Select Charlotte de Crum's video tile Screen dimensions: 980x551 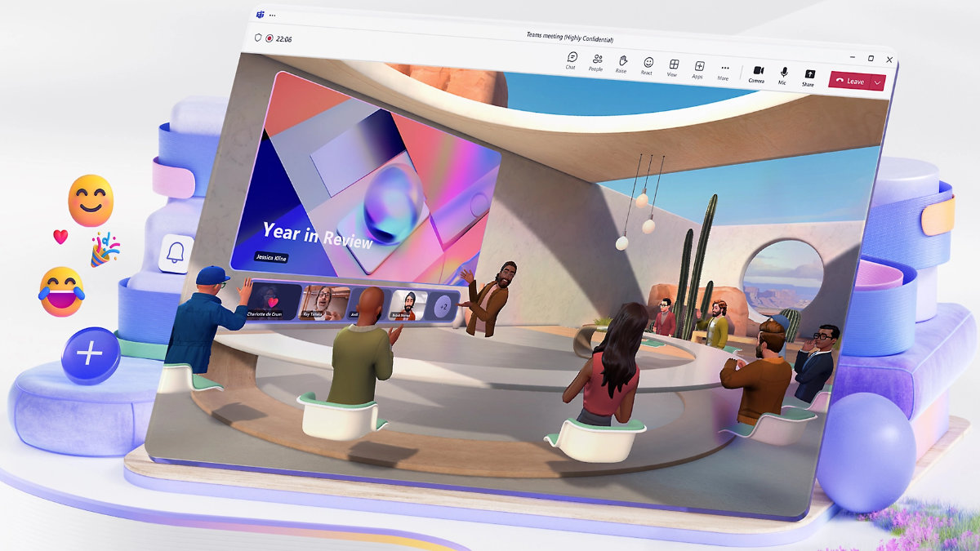point(273,300)
